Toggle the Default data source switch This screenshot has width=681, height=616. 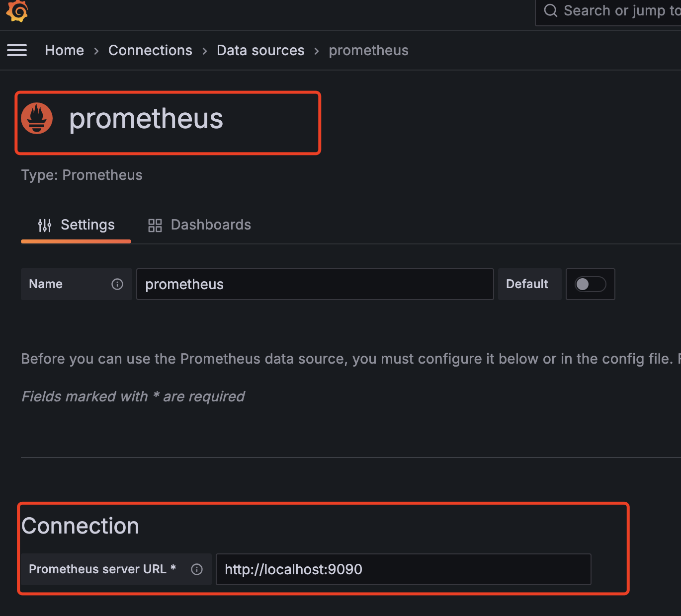point(590,284)
